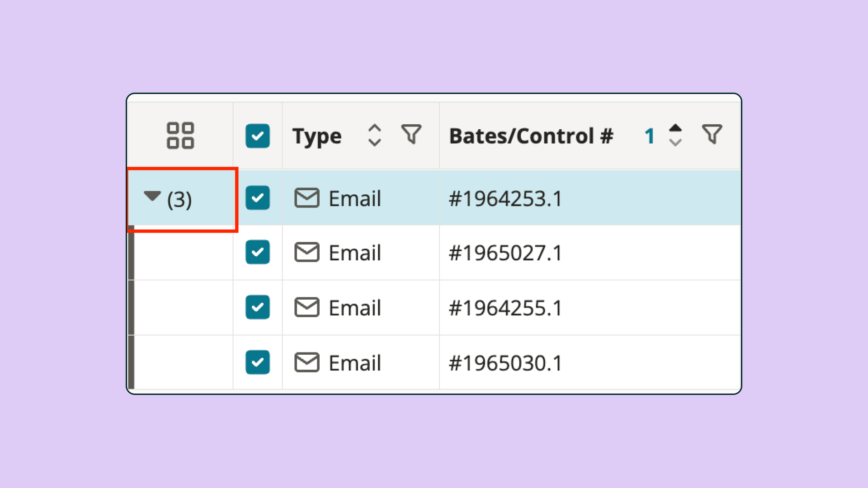Click the descending sort chevron on Bates/Control #

(x=675, y=142)
